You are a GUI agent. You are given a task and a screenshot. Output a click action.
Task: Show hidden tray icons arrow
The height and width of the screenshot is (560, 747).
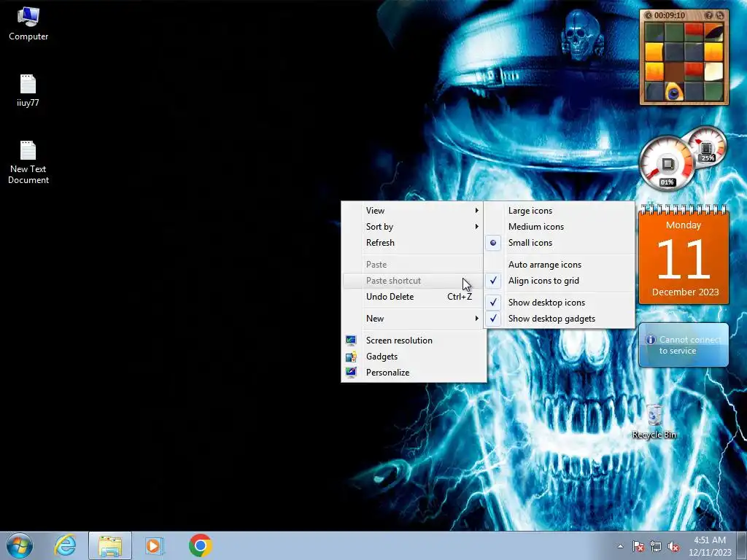[620, 546]
